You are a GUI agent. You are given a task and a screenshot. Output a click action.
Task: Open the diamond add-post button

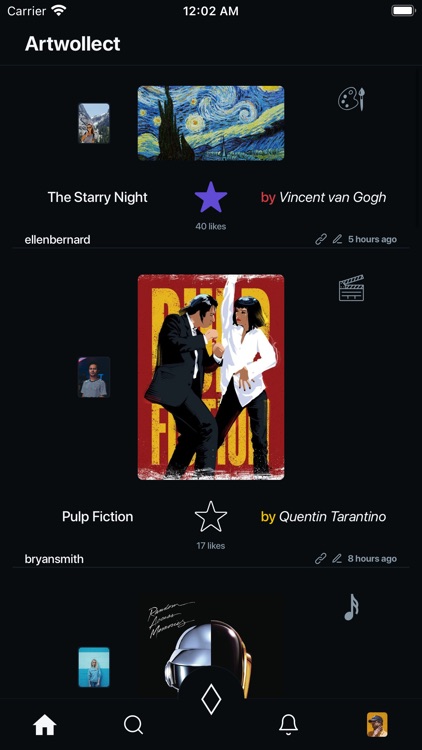point(211,700)
